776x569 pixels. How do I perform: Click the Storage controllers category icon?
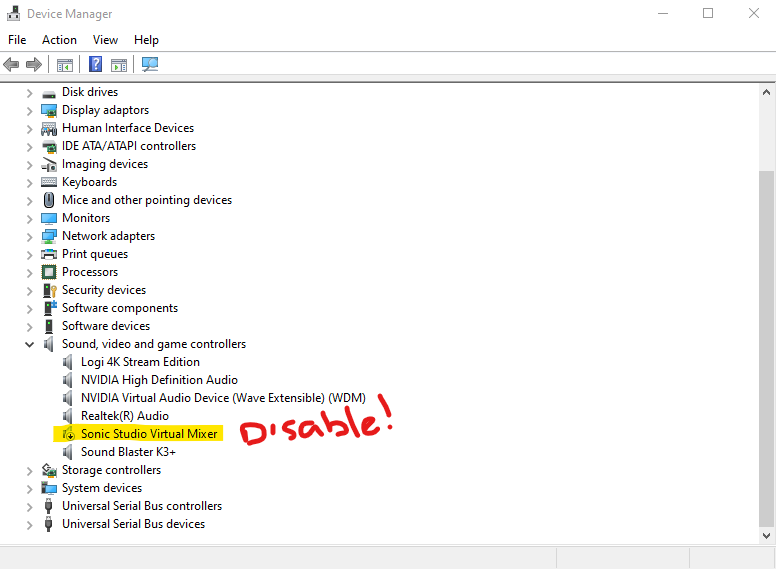[49, 470]
